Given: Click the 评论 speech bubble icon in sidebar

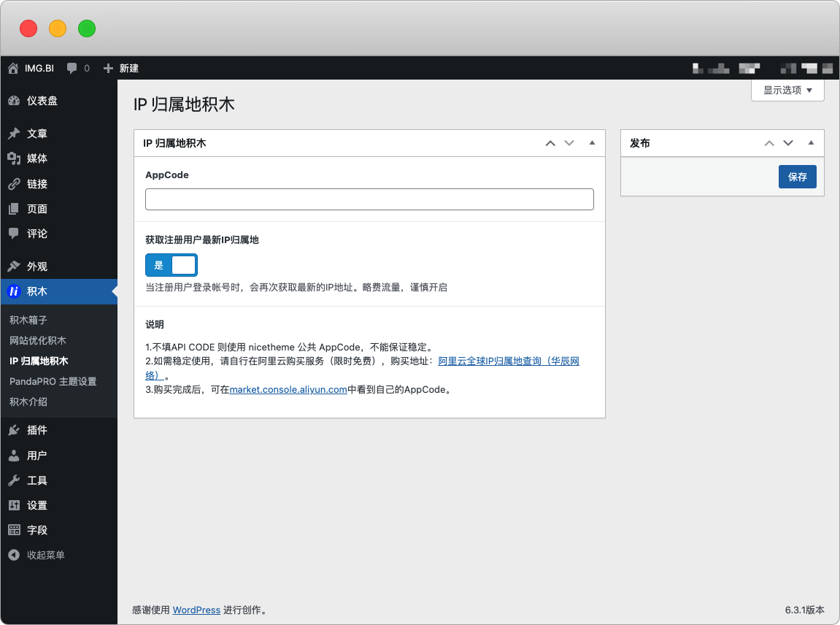Looking at the screenshot, I should tap(14, 233).
